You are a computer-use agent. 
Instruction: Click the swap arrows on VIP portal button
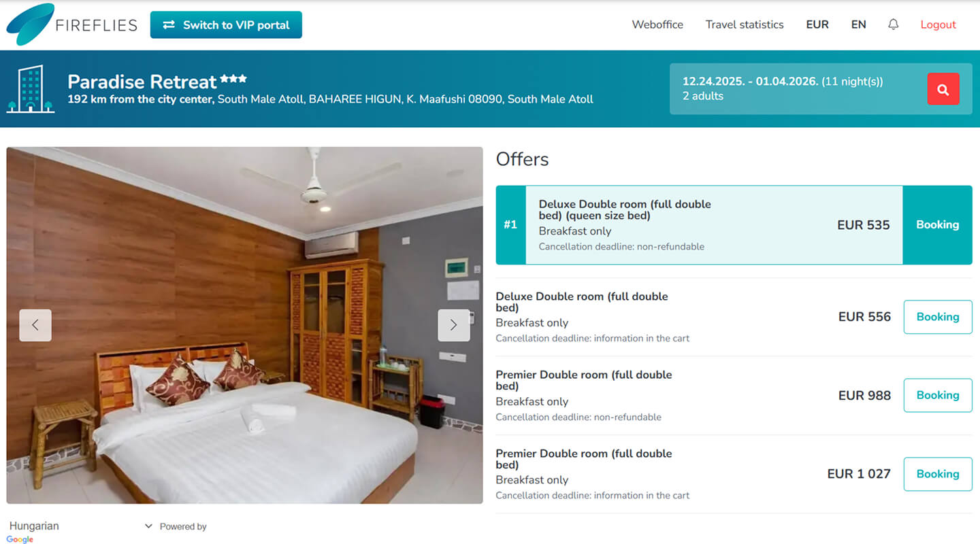pos(169,25)
